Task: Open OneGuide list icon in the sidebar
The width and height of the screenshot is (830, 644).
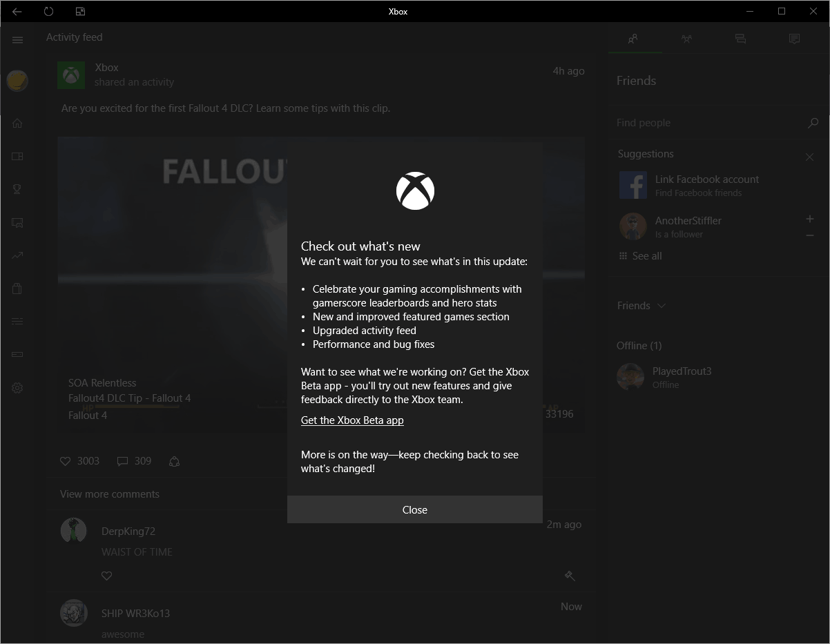Action: click(x=17, y=322)
